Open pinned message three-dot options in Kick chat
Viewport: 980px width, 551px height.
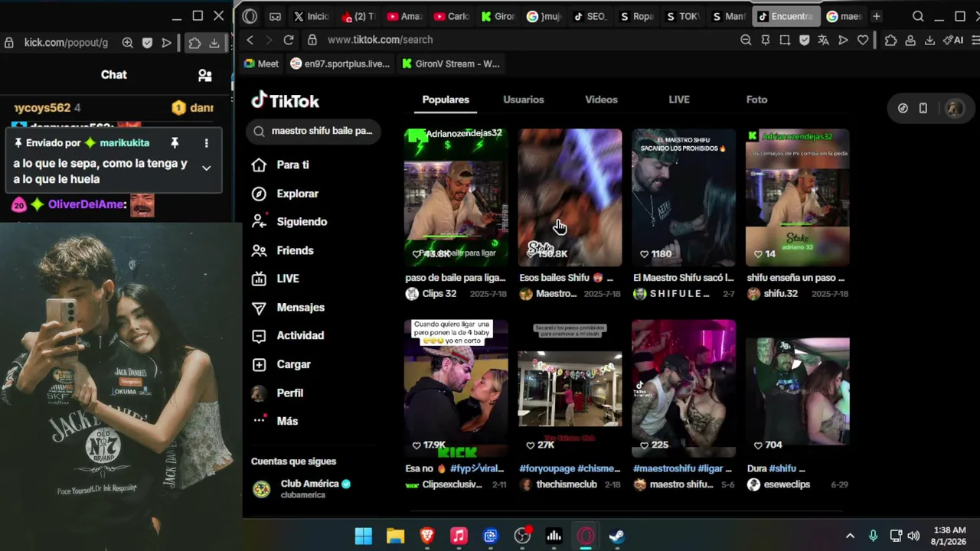click(206, 143)
